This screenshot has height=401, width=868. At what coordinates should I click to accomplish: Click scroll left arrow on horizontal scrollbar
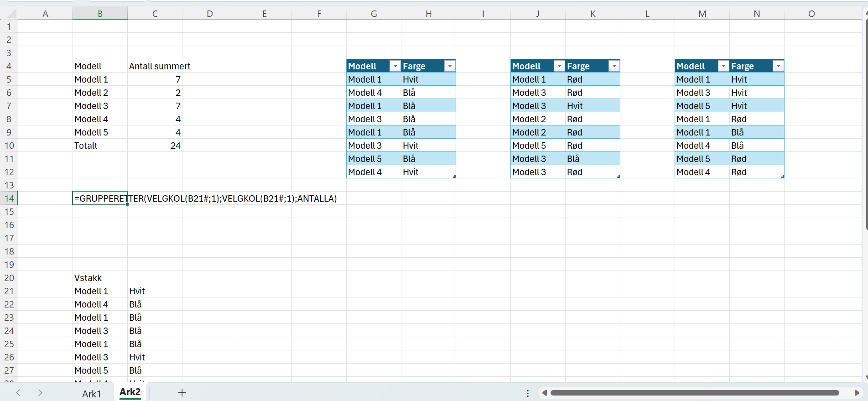click(x=544, y=393)
